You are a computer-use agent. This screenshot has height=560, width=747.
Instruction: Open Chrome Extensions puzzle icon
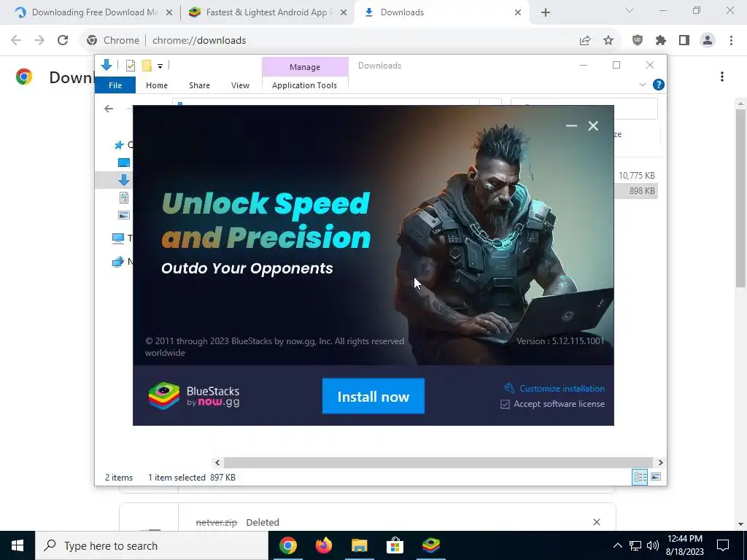tap(661, 41)
